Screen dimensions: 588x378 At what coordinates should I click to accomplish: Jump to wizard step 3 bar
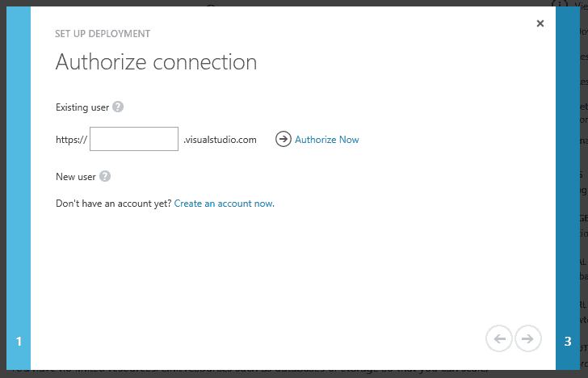coord(568,342)
